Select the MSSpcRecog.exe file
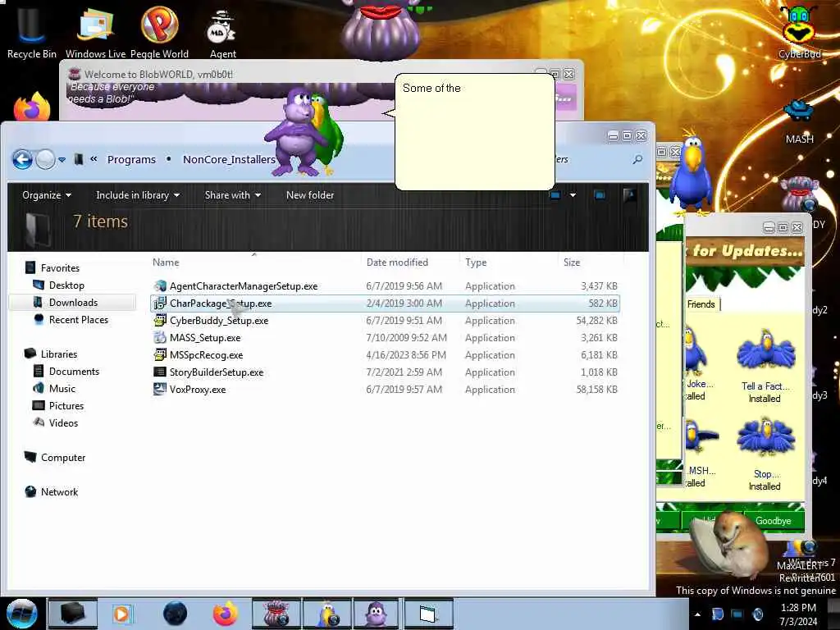This screenshot has height=630, width=840. coord(386,354)
